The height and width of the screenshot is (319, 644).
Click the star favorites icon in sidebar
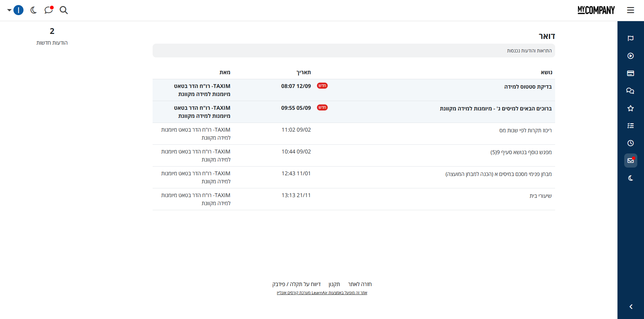click(630, 108)
